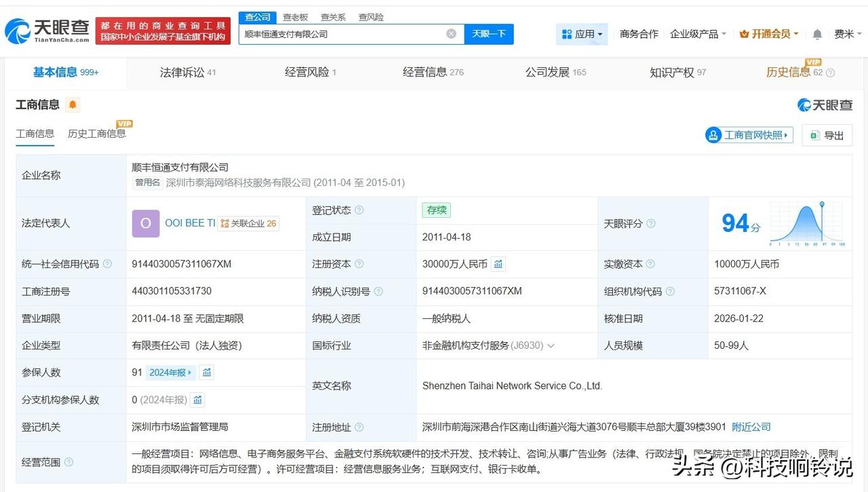Click the English name Shenzhen Taihai Network Service
This screenshot has height=492, width=868.
point(513,386)
